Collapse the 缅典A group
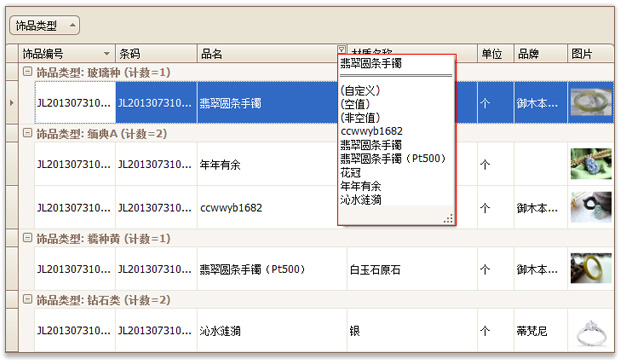Image resolution: width=620 pixels, height=360 pixels. click(x=27, y=133)
